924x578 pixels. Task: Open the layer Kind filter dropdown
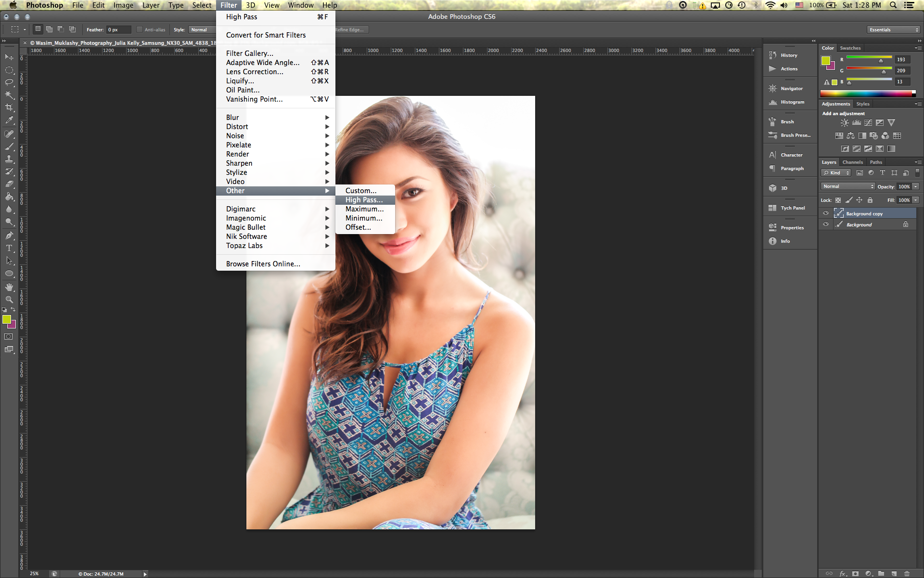click(x=836, y=173)
